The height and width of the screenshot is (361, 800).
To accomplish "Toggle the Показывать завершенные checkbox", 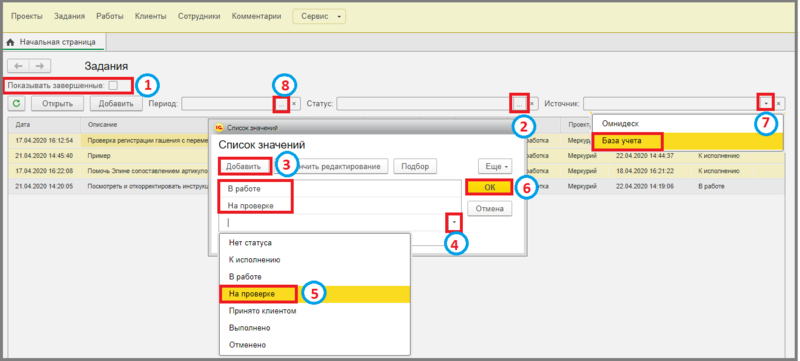I will coord(113,86).
